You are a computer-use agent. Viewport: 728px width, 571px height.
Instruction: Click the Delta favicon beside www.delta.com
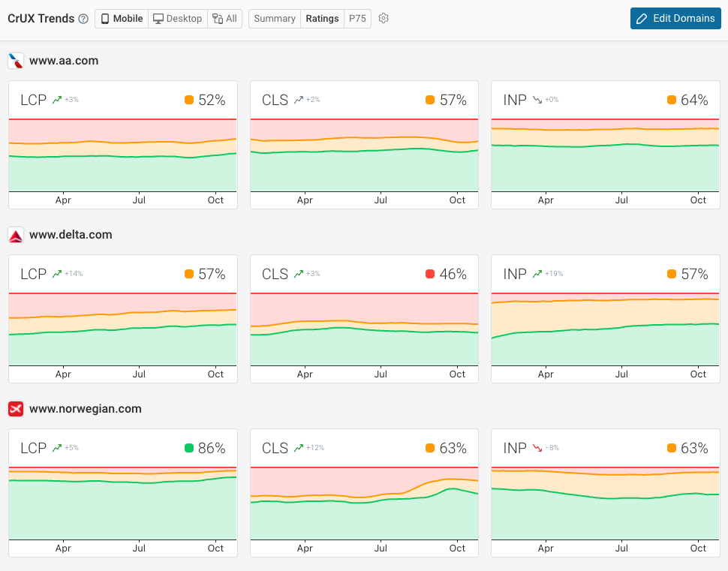click(x=17, y=234)
